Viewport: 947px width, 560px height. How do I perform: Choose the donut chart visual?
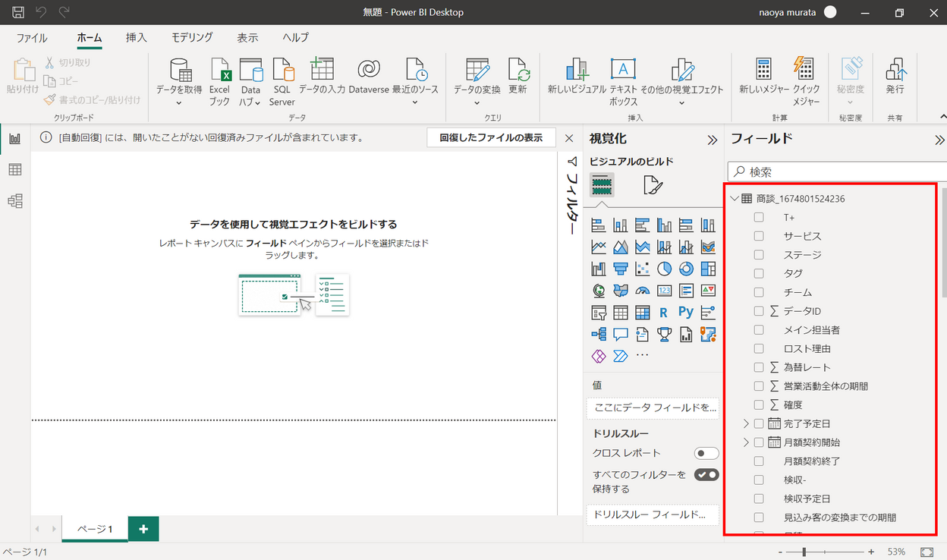[x=686, y=269]
